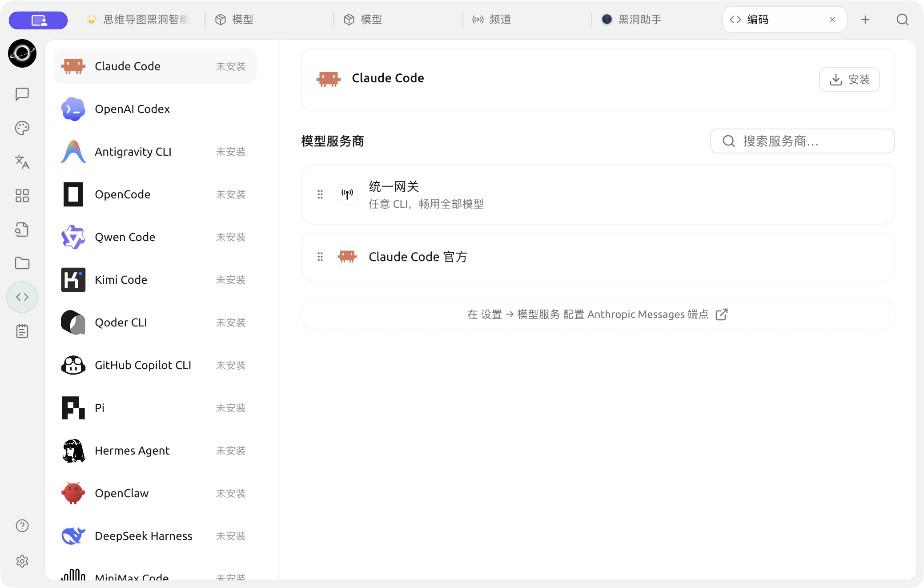Open the translate sidebar icon

pos(22,162)
